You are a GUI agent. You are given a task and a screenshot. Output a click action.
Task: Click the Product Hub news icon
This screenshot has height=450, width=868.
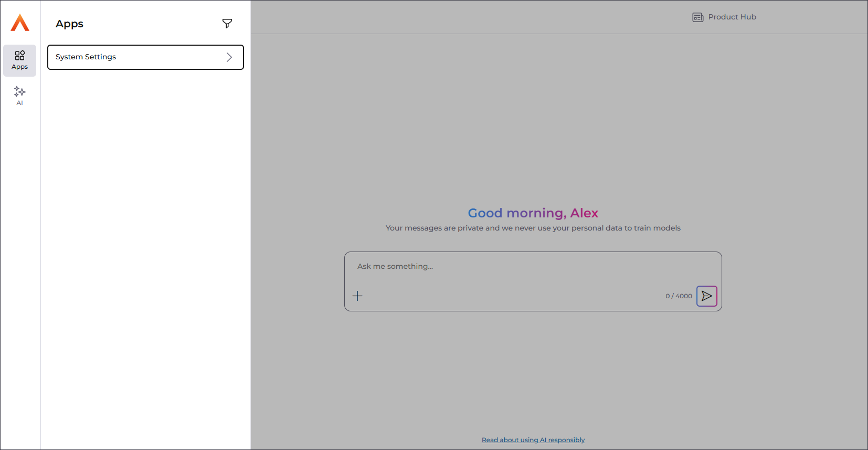[697, 17]
